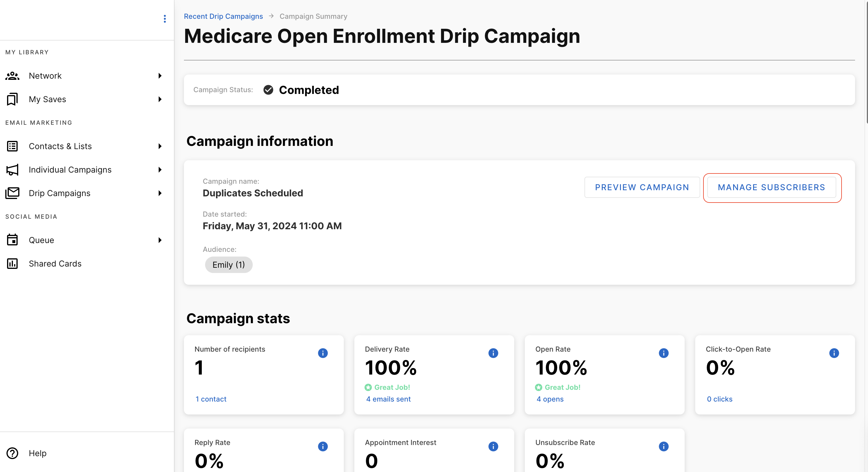Open Drip Campaigns menu item
This screenshot has width=868, height=472.
click(x=87, y=193)
